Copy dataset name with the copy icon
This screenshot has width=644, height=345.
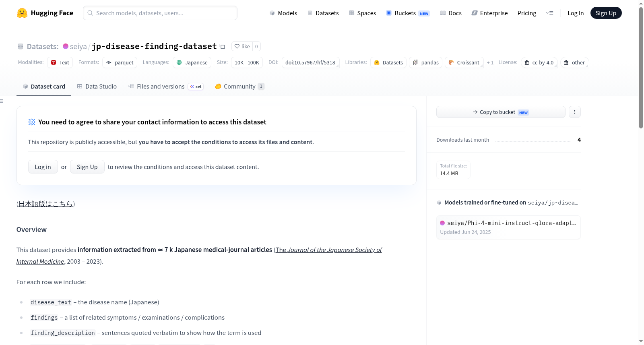[x=222, y=46]
